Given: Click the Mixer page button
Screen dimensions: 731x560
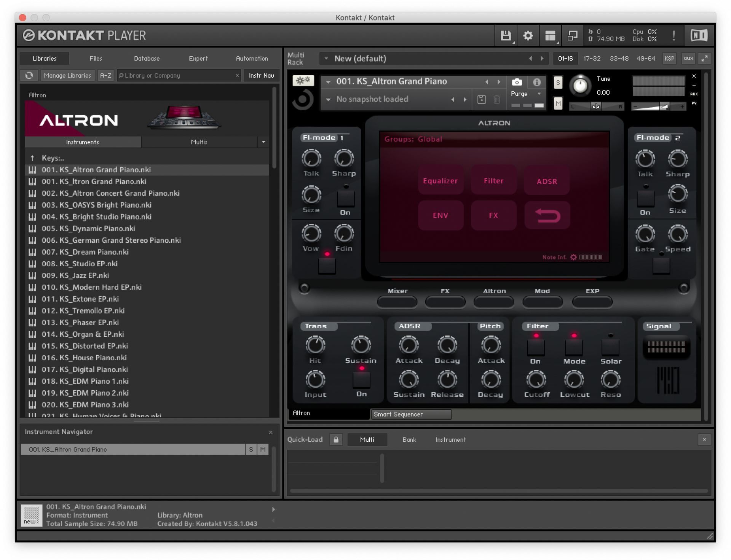Looking at the screenshot, I should 397,302.
